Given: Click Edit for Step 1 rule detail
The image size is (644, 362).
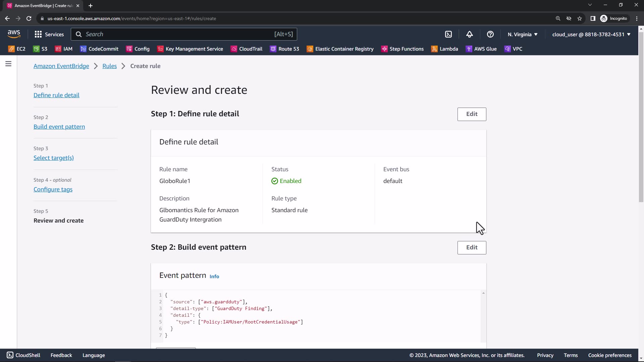Looking at the screenshot, I should pyautogui.click(x=472, y=114).
